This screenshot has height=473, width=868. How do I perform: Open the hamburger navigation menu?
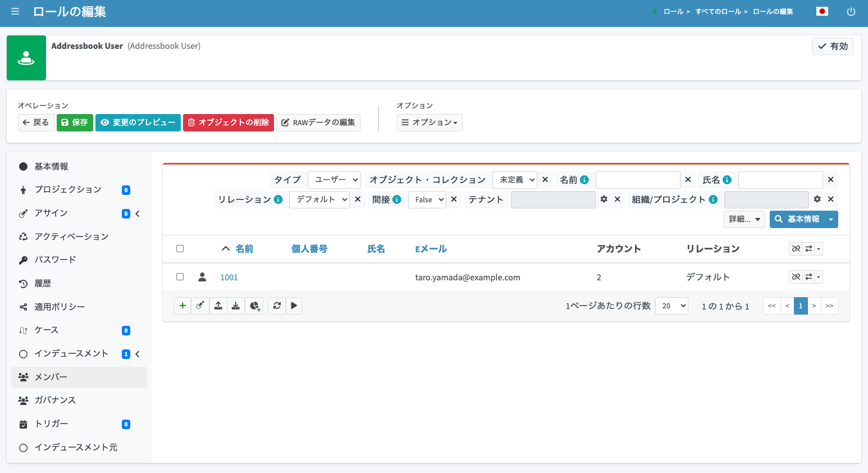click(15, 11)
